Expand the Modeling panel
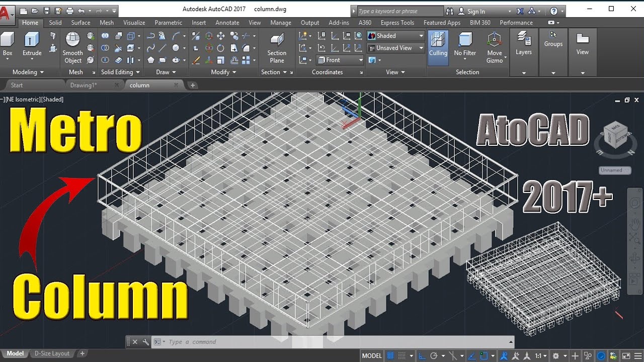 click(28, 72)
